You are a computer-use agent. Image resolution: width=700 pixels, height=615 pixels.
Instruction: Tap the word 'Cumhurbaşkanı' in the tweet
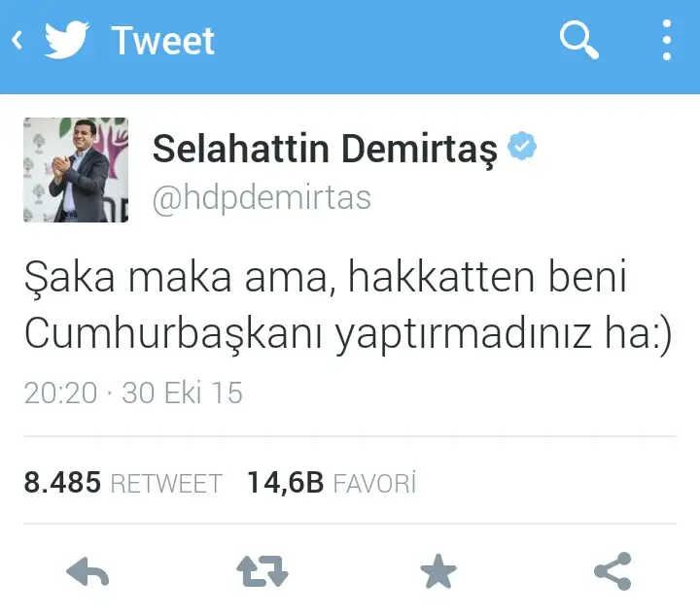(x=173, y=335)
